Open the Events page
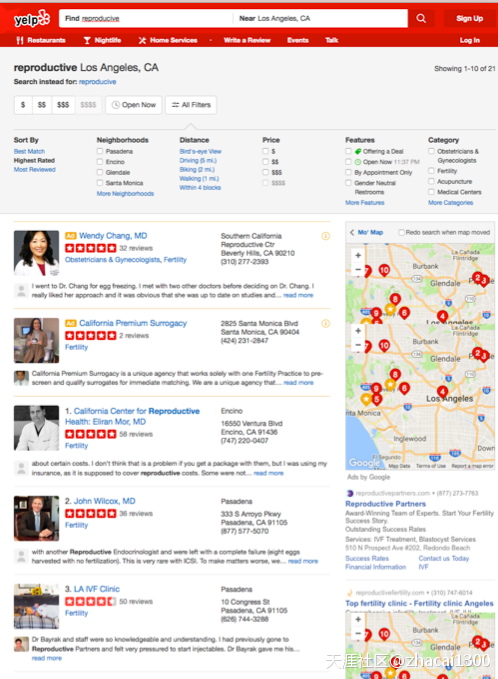This screenshot has height=679, width=498. pyautogui.click(x=298, y=40)
